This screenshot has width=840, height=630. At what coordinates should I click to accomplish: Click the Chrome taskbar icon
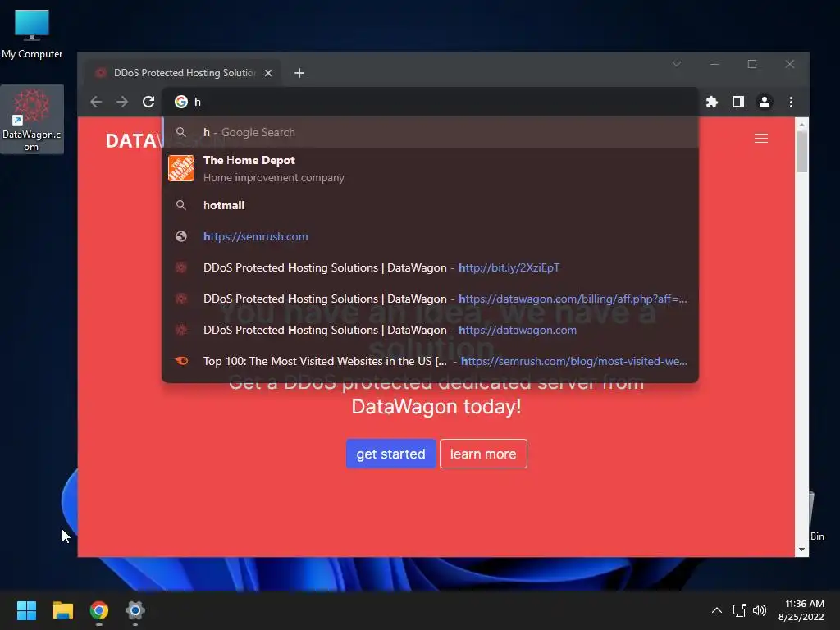(99, 610)
